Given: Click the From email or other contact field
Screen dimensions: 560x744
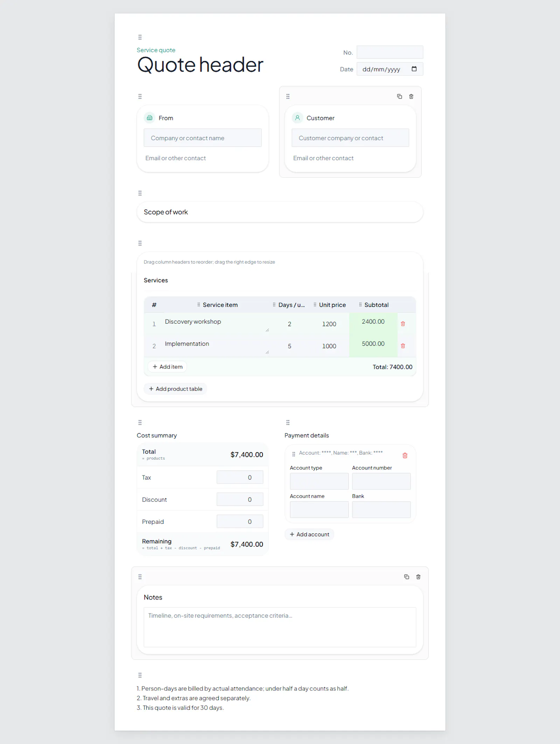Looking at the screenshot, I should pyautogui.click(x=203, y=158).
